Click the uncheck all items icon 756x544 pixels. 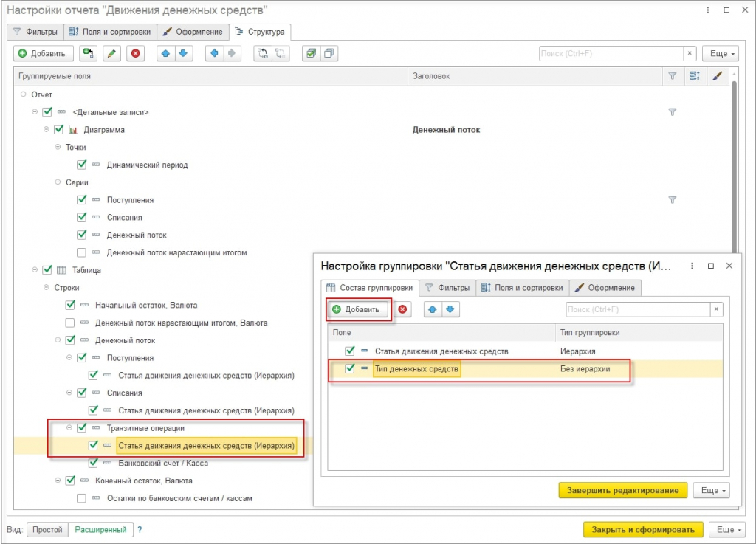coord(329,53)
